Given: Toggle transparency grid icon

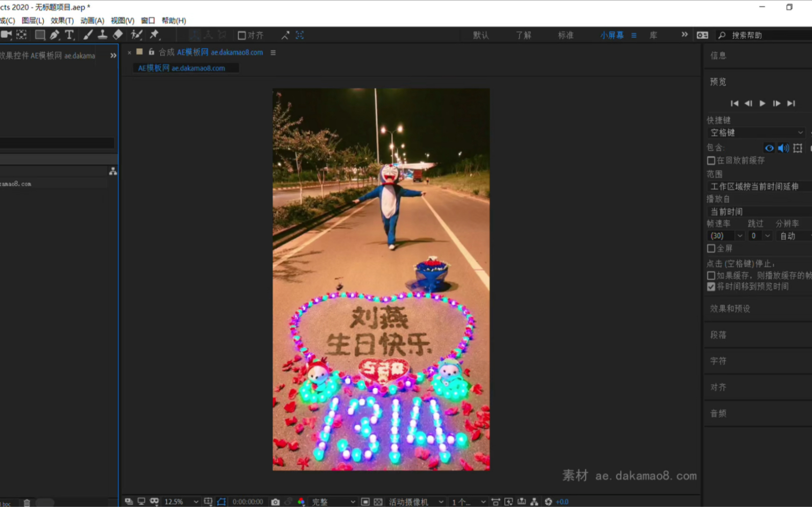Looking at the screenshot, I should pos(378,502).
